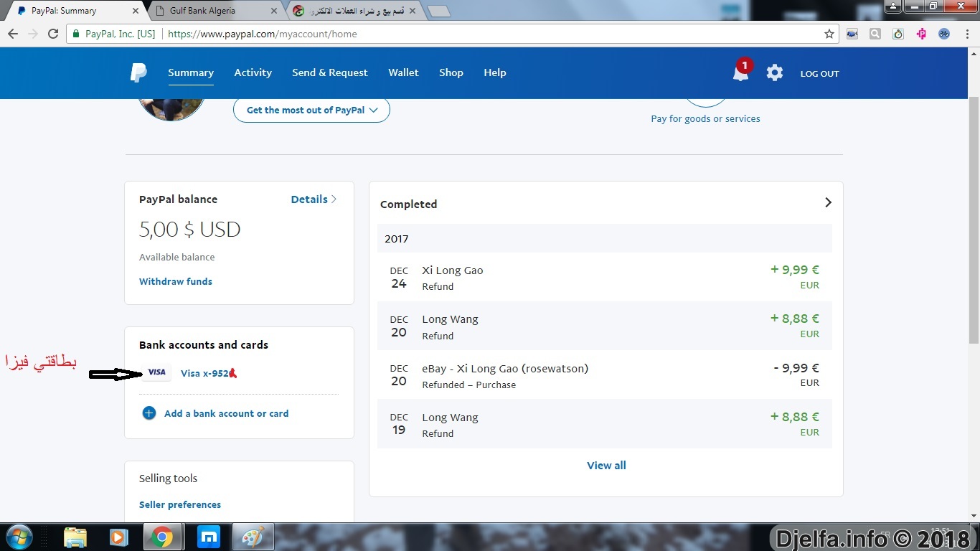This screenshot has width=980, height=551.
Task: Open Seller preferences
Action: click(180, 504)
